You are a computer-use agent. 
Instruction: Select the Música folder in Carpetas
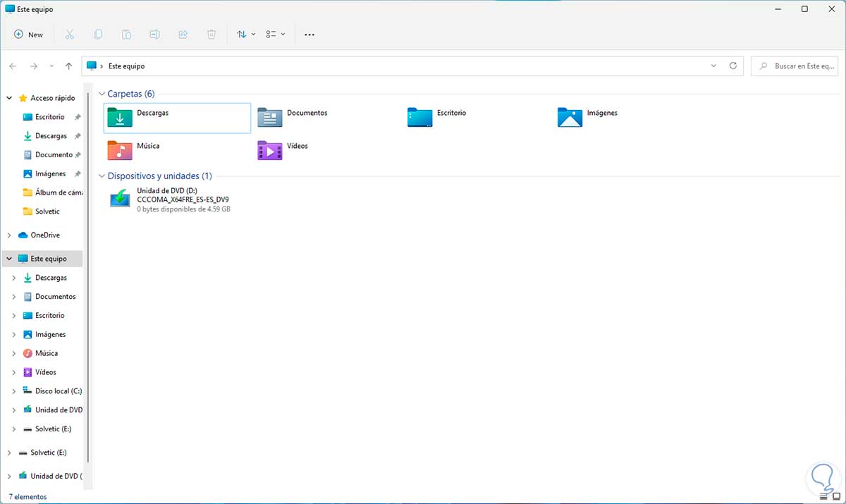pos(177,151)
